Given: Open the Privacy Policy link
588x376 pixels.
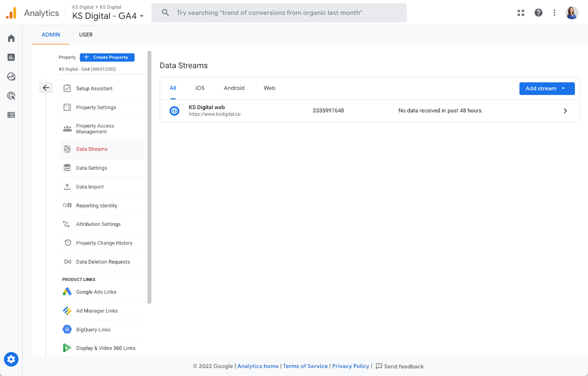Looking at the screenshot, I should click(x=351, y=366).
